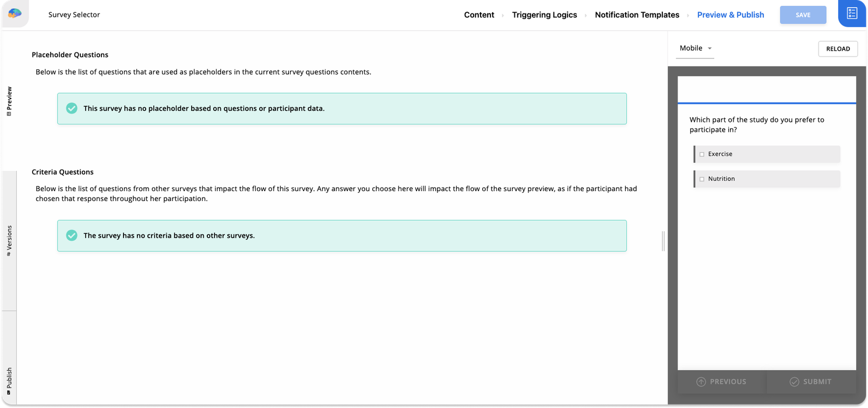
Task: Check the Nutrition answer option
Action: click(702, 178)
